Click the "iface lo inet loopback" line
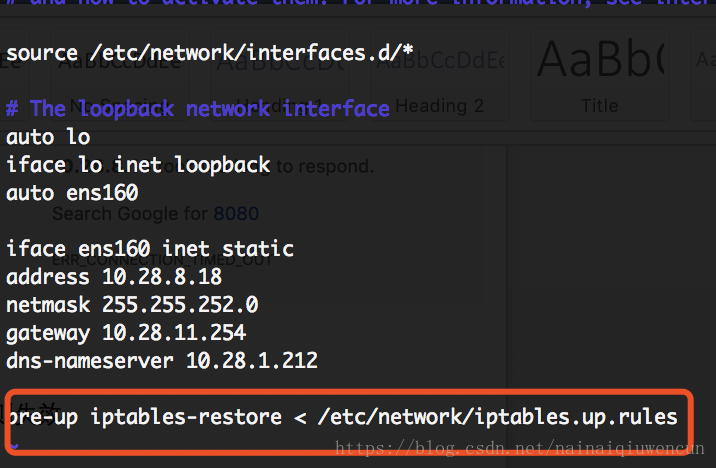 138,164
